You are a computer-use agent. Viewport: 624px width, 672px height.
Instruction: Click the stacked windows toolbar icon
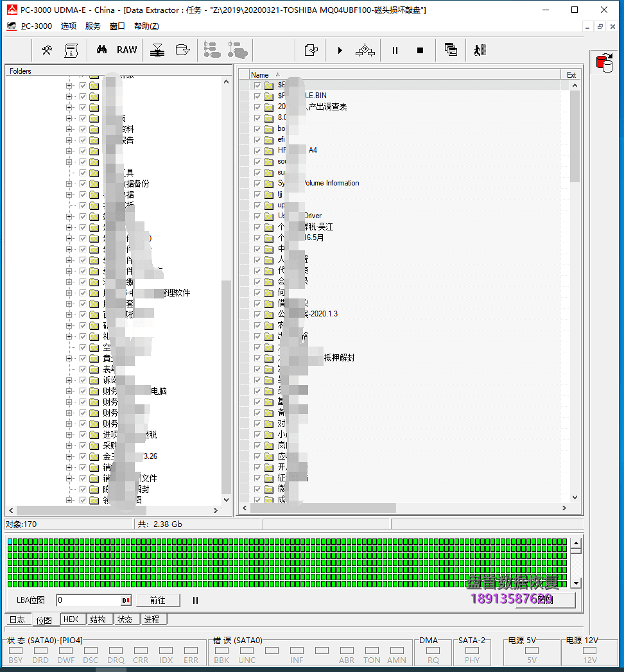[451, 49]
